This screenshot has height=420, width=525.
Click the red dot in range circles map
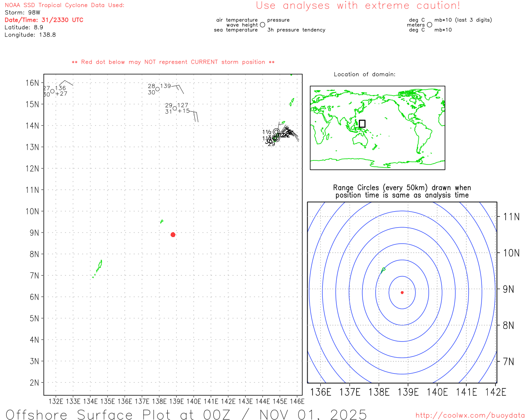point(402,292)
